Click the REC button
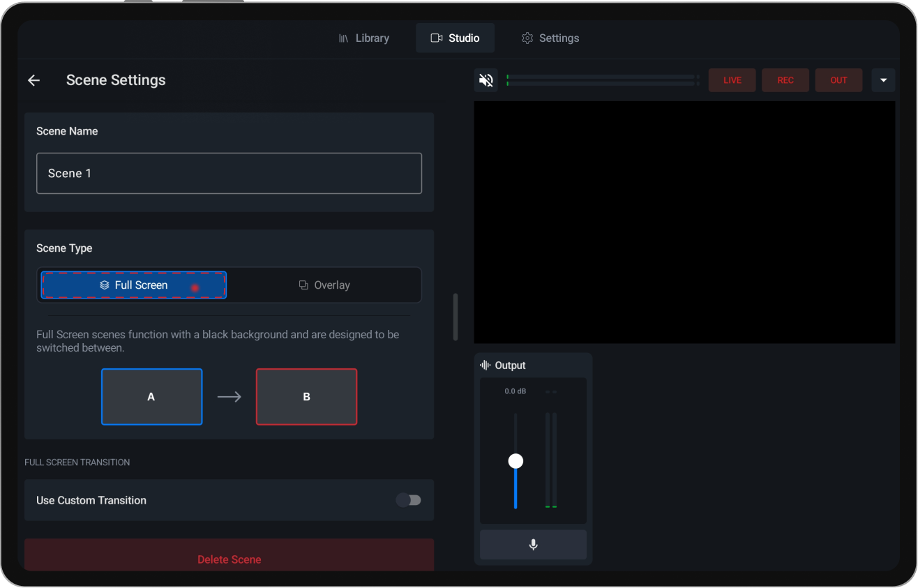This screenshot has width=918, height=588. pyautogui.click(x=785, y=80)
